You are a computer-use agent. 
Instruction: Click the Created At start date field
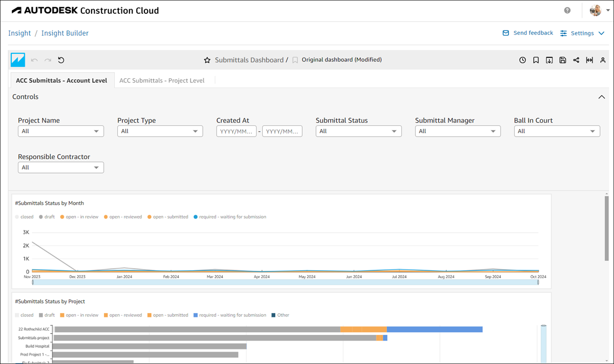tap(236, 131)
